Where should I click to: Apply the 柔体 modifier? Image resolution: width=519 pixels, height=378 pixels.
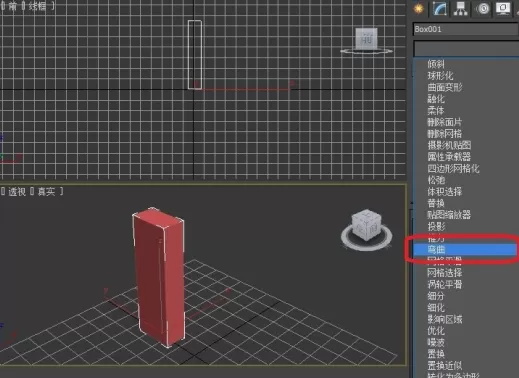(436, 110)
